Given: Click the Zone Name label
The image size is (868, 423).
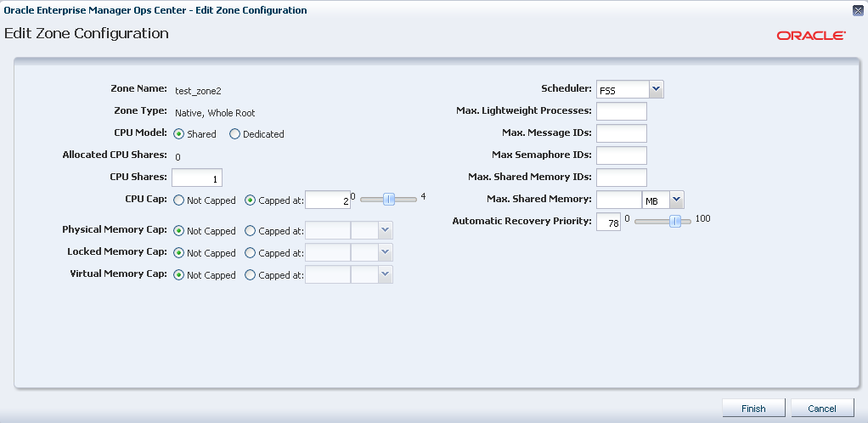Looking at the screenshot, I should coord(139,88).
